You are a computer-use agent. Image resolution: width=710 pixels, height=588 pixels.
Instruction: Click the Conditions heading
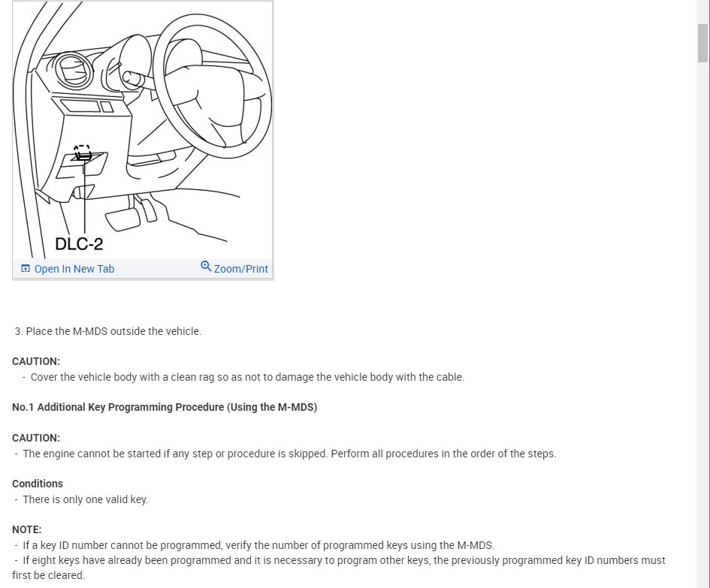(38, 484)
